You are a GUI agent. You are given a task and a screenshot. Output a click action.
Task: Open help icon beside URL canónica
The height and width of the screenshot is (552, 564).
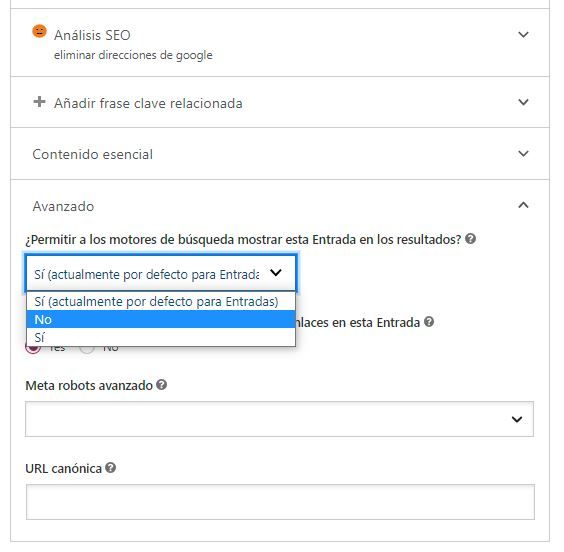tap(110, 468)
